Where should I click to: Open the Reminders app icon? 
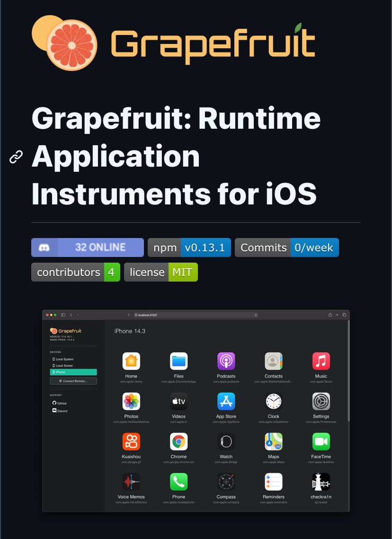click(x=273, y=482)
